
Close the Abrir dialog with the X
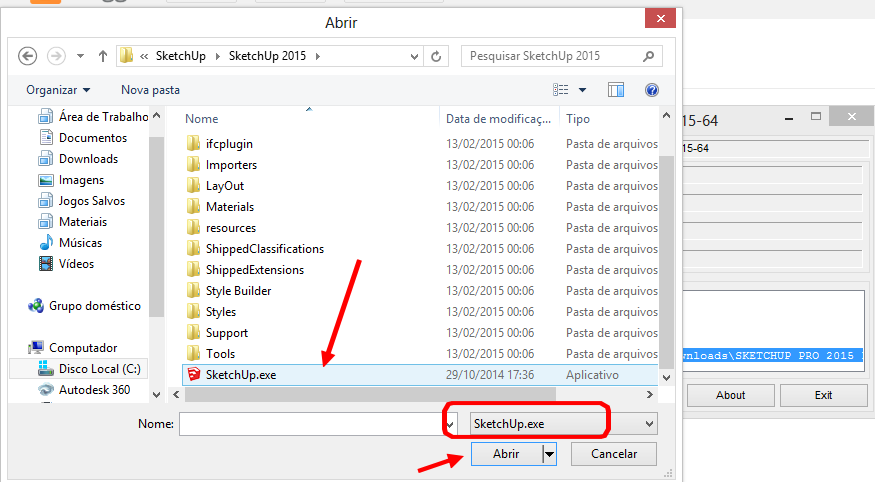pyautogui.click(x=661, y=18)
